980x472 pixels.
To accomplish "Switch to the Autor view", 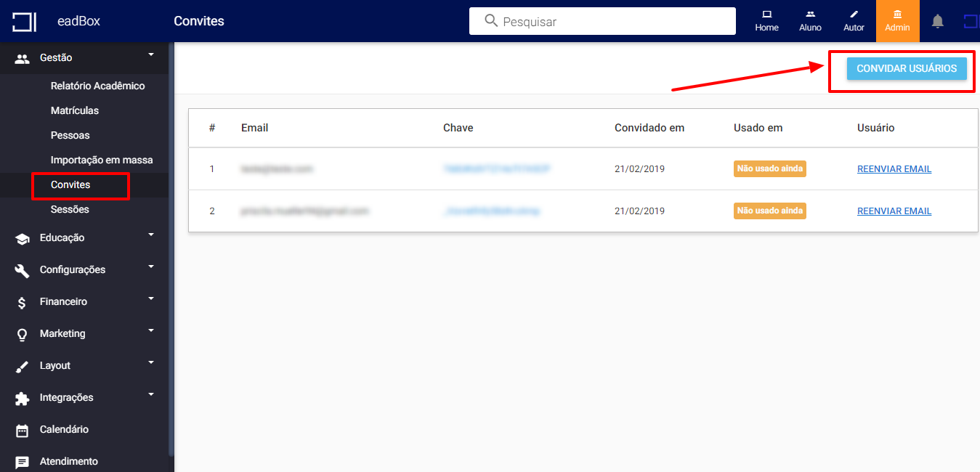I will click(854, 21).
